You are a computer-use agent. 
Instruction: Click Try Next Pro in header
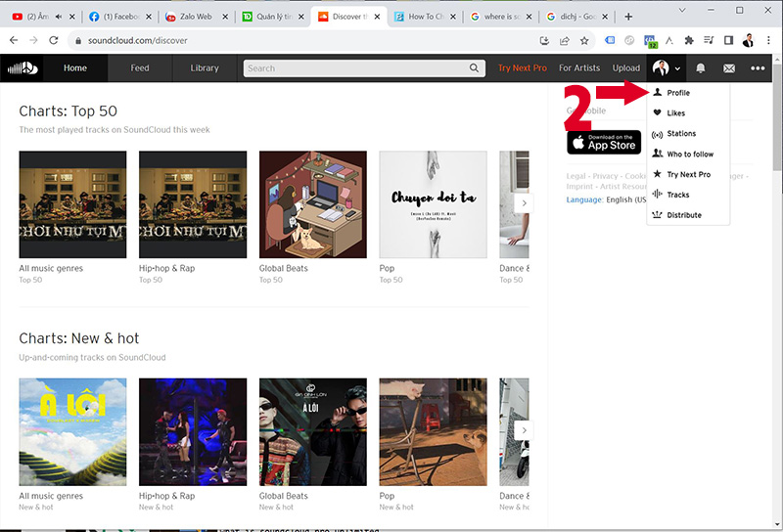(522, 68)
